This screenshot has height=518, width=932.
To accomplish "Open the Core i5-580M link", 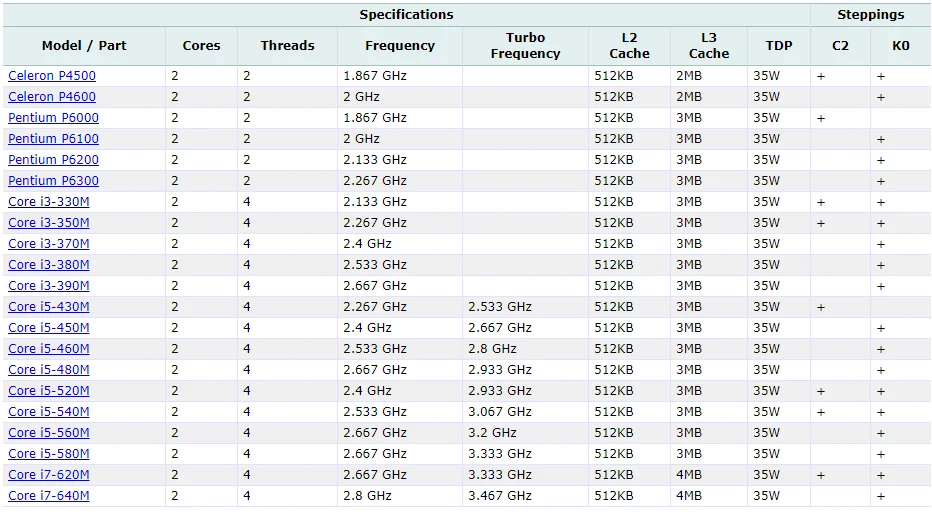I will pos(49,454).
